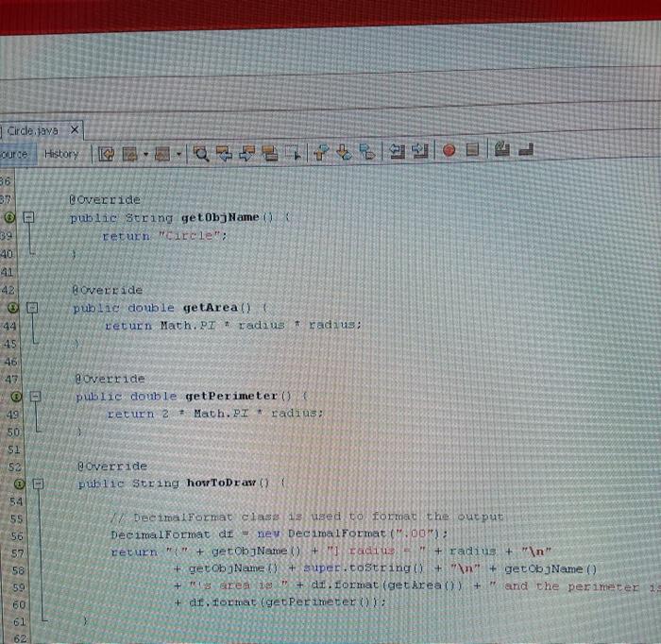This screenshot has height=644, width=661.
Task: Collapse the getArea method fold
Action: click(32, 308)
